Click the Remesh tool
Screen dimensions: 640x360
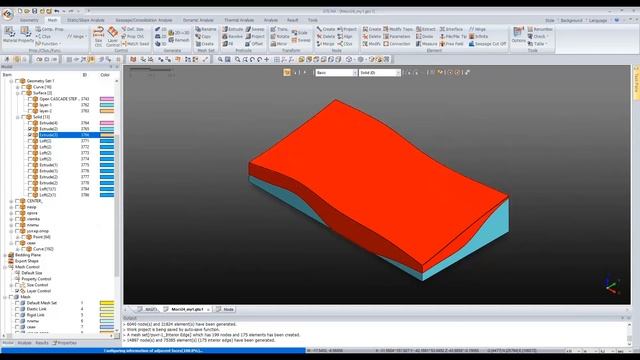tap(179, 40)
